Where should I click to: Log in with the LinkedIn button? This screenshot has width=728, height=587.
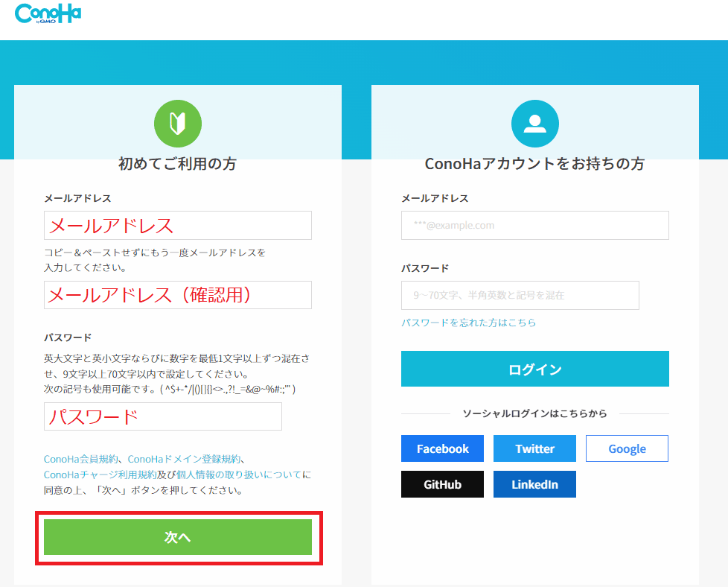coord(534,484)
